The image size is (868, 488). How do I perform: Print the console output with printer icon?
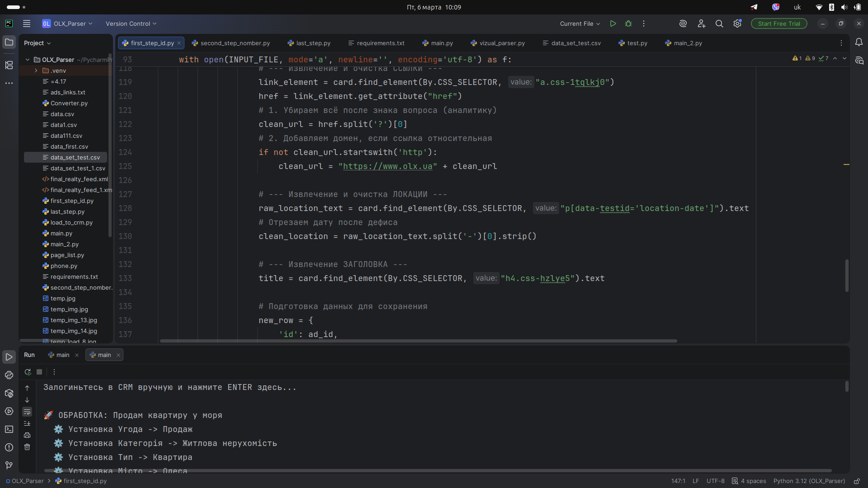(27, 435)
